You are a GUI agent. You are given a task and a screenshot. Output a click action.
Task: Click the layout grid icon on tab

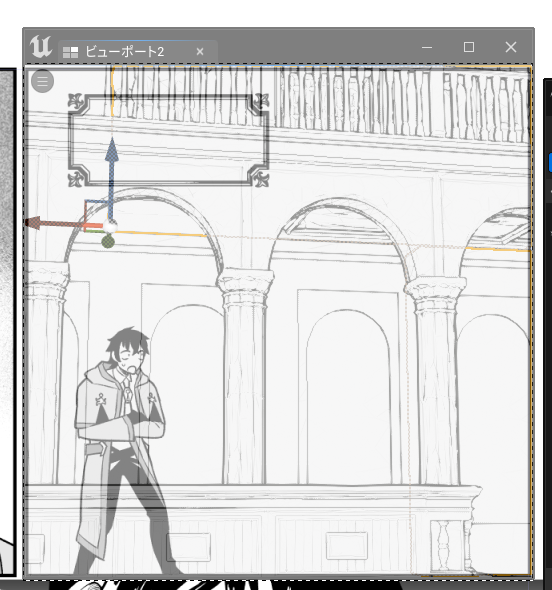[x=70, y=52]
